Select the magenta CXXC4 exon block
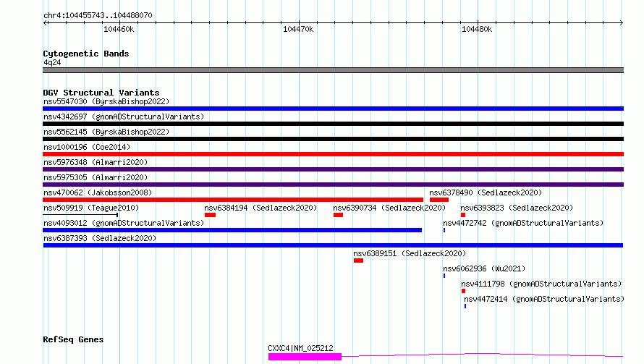644x364 pixels. [x=305, y=357]
